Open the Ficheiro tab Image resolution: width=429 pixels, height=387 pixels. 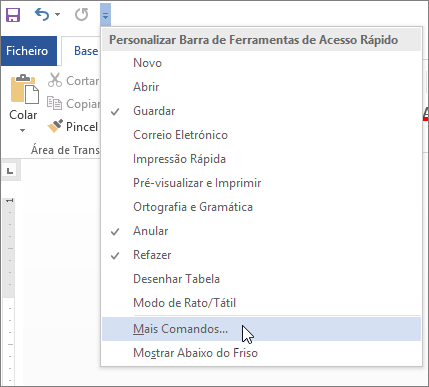coord(28,51)
